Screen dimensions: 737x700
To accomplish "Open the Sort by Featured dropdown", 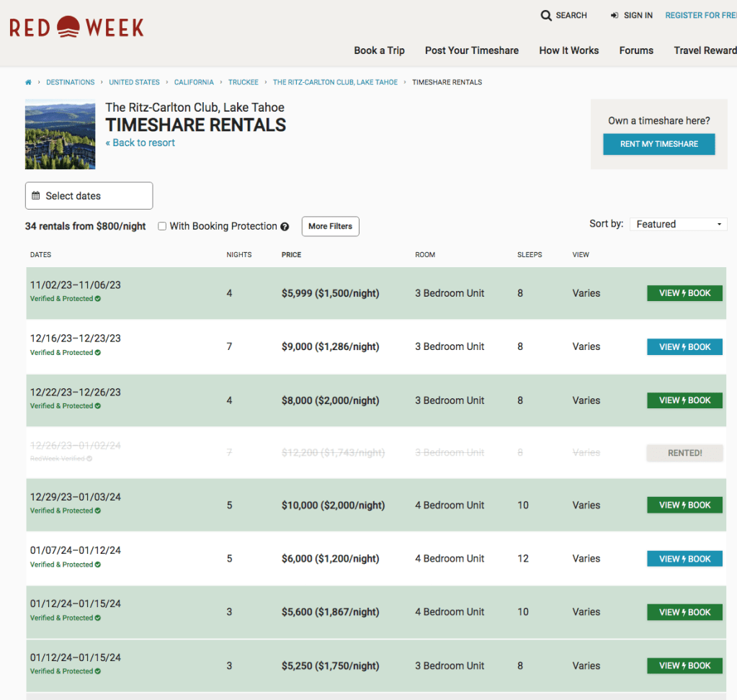I will coord(678,224).
